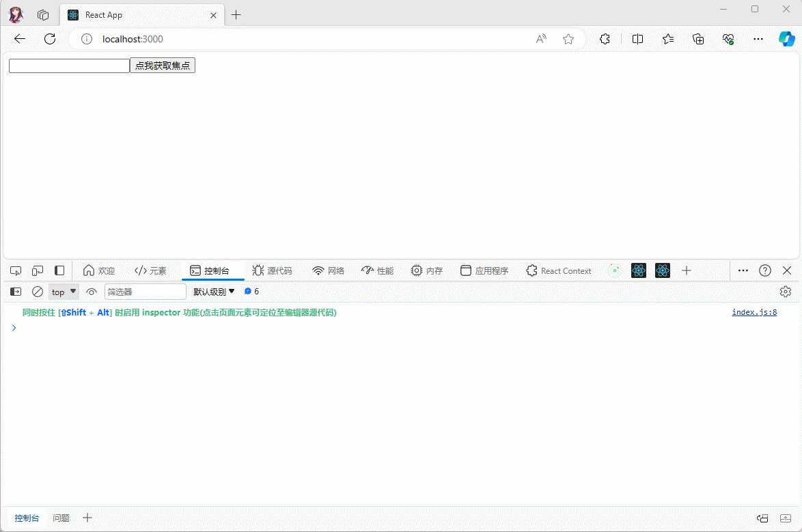Click the 筛选器 filter input
The width and height of the screenshot is (802, 532).
(145, 292)
